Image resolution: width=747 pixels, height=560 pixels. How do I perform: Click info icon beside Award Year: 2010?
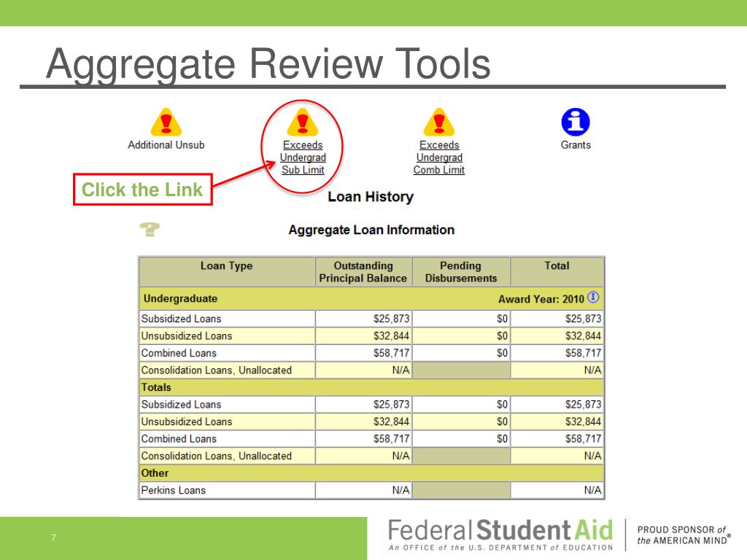(593, 297)
